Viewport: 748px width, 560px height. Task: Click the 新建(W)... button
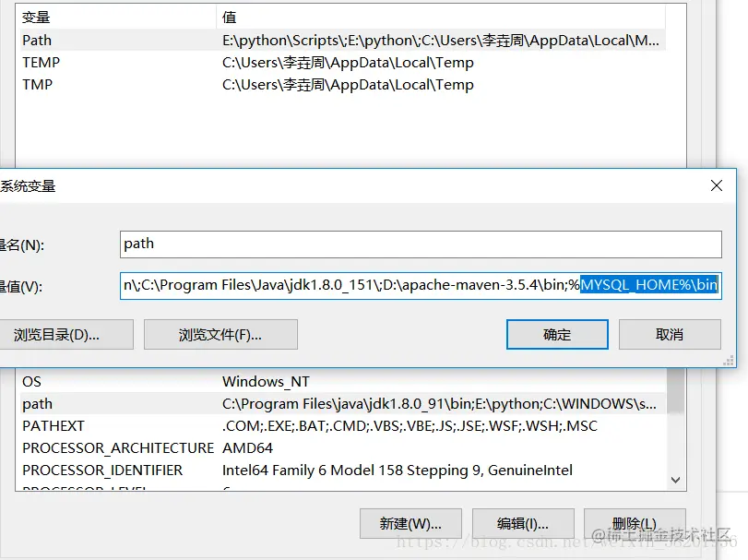click(x=410, y=524)
